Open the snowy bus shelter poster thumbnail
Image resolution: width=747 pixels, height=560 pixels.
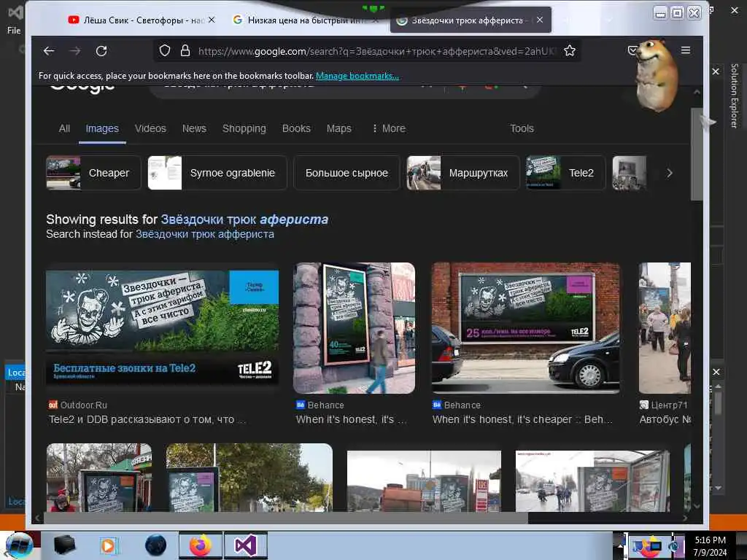pyautogui.click(x=592, y=481)
